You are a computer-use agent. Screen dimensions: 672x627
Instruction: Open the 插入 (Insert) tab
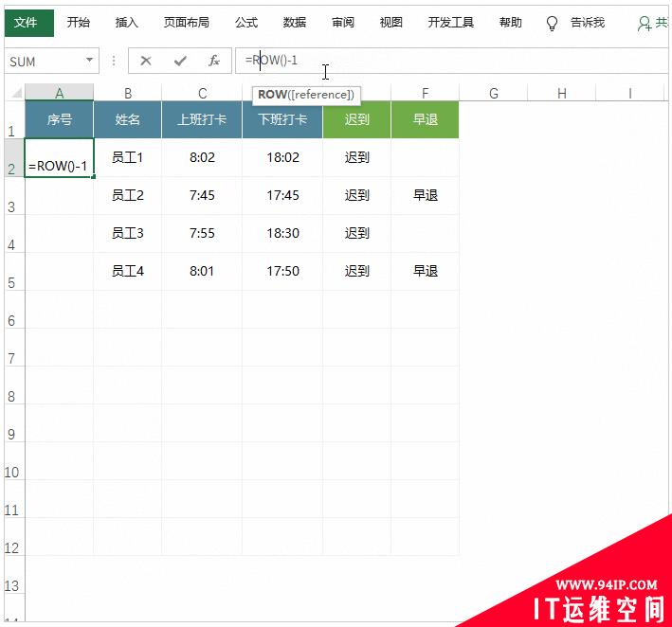[127, 23]
